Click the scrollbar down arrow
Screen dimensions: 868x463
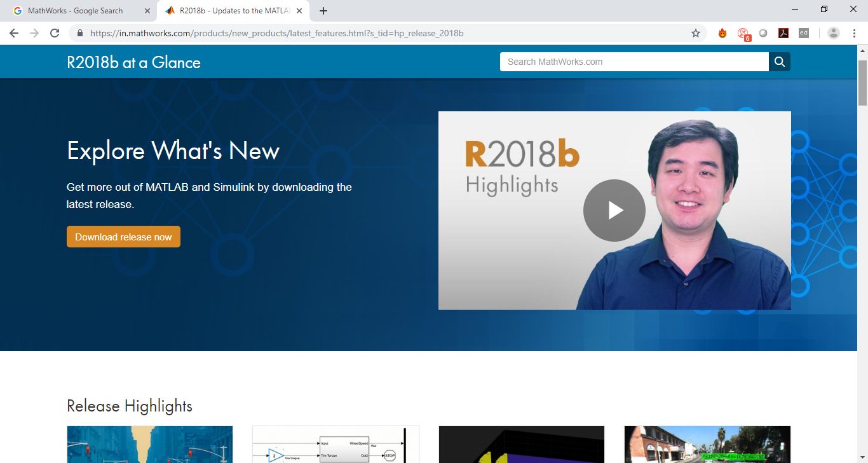(x=862, y=457)
